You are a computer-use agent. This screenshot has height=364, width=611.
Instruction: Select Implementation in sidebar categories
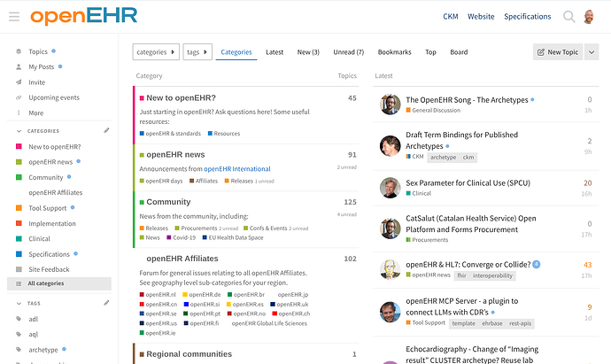point(52,224)
